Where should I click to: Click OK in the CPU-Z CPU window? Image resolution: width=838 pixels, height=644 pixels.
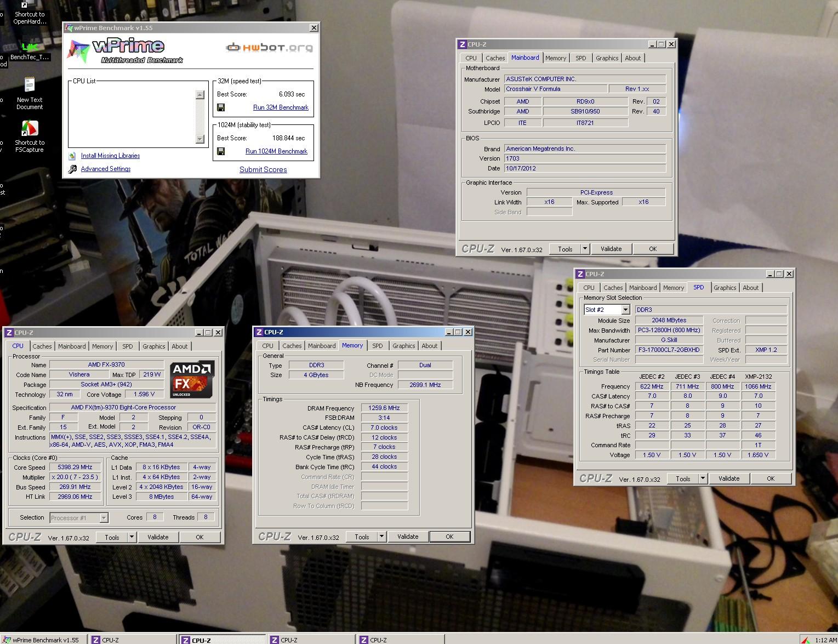click(x=199, y=537)
